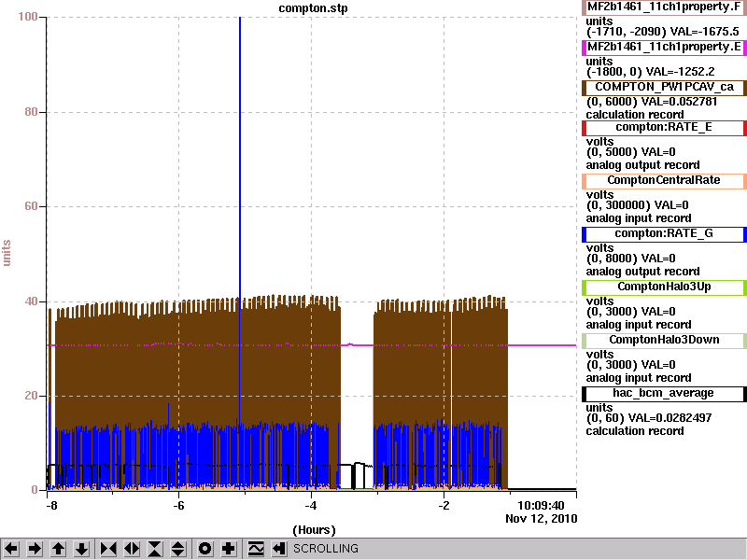Shift the plot up with the up arrow
The height and width of the screenshot is (560, 747).
click(x=58, y=549)
